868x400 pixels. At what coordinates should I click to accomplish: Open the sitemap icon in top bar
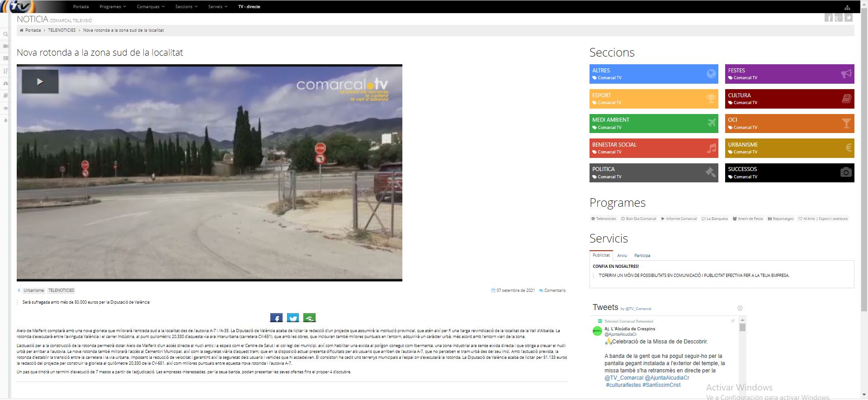coord(847,7)
